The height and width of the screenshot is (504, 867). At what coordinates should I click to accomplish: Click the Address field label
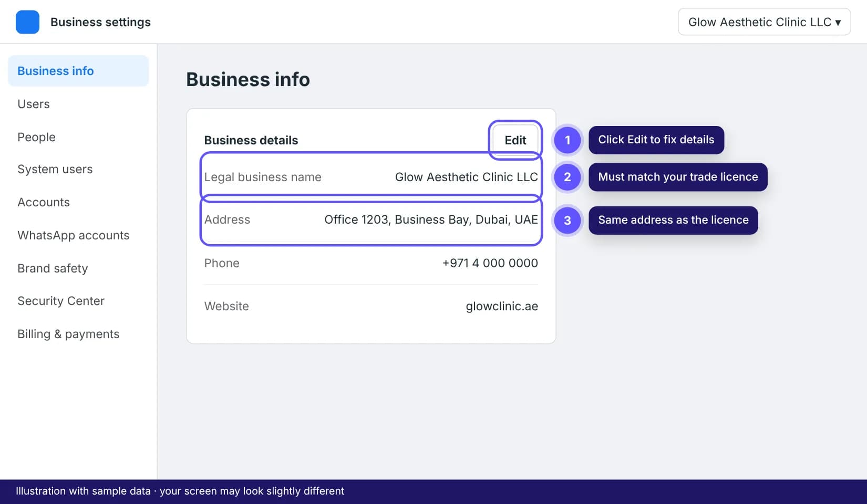point(227,219)
